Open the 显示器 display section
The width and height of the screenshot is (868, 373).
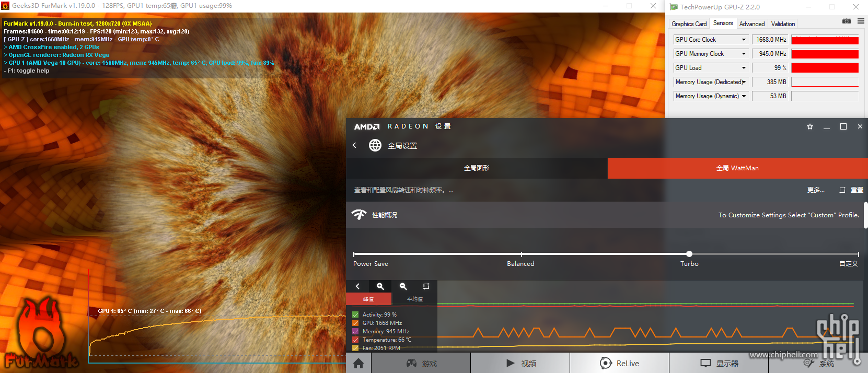(x=719, y=363)
